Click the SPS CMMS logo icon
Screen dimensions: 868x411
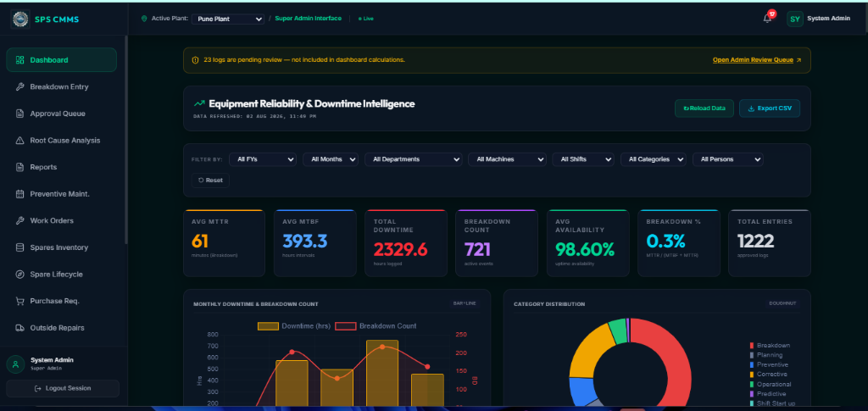click(20, 19)
